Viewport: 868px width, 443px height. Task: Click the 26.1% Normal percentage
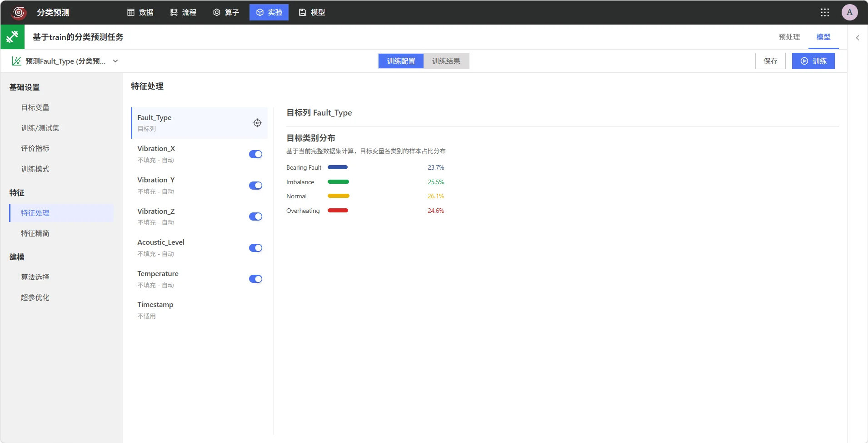click(x=436, y=196)
